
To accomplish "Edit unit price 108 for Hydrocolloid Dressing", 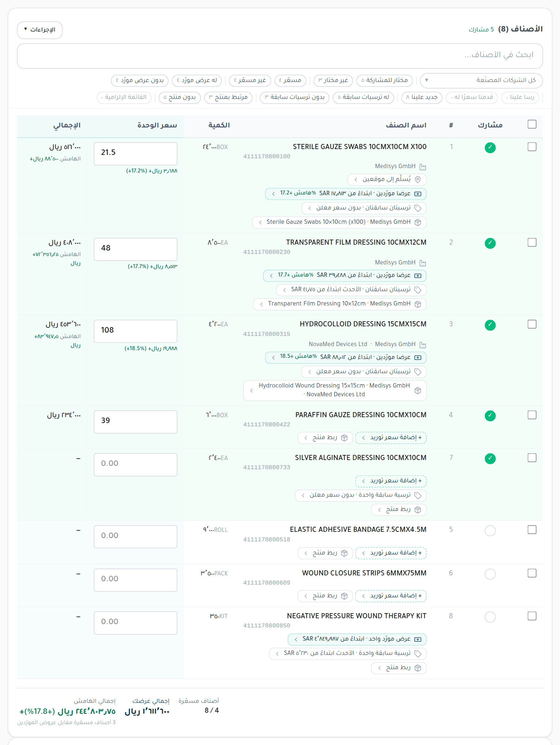I will 135,331.
